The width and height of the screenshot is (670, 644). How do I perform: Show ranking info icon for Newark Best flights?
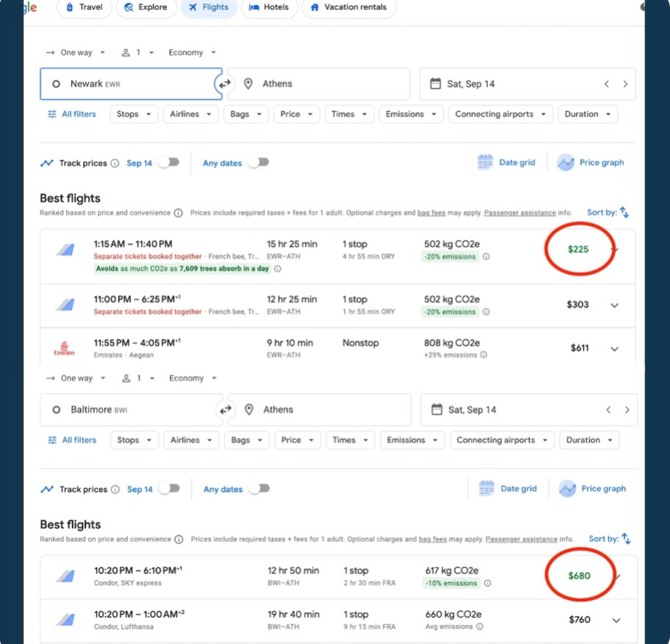(179, 213)
